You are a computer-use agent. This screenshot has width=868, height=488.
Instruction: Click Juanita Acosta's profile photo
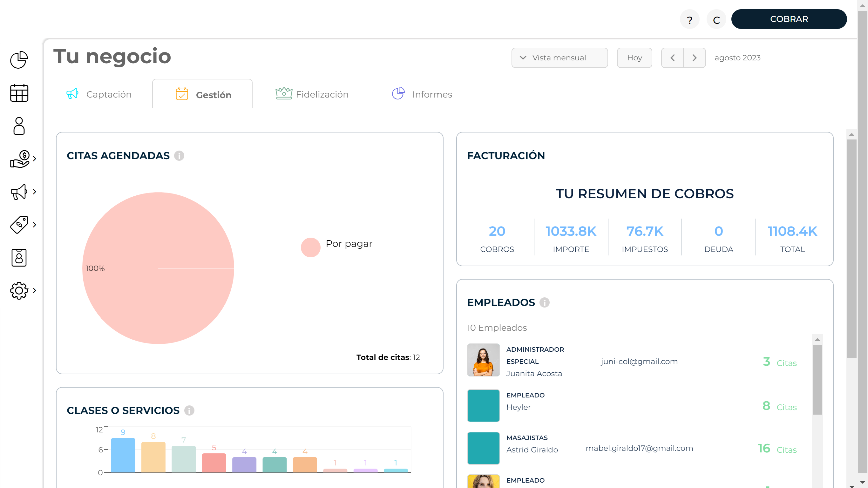(484, 360)
